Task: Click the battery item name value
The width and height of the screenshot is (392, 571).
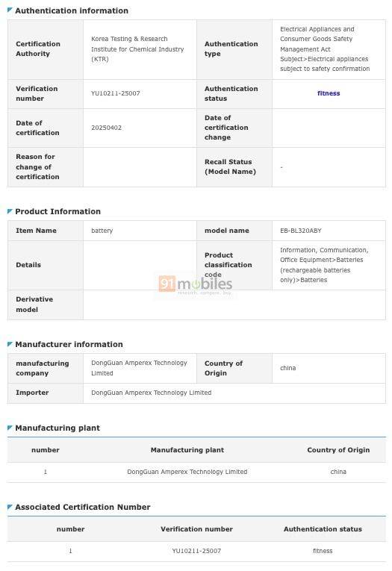Action: click(102, 231)
